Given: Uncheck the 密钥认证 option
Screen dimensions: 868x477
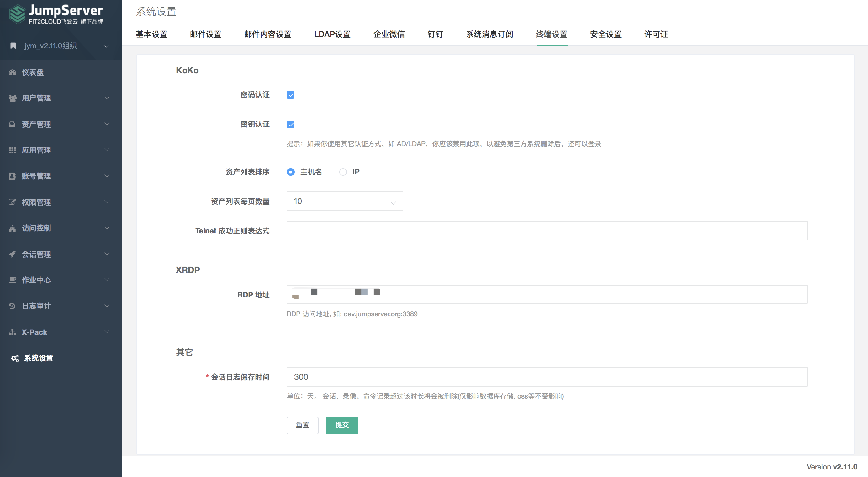Looking at the screenshot, I should pyautogui.click(x=290, y=124).
